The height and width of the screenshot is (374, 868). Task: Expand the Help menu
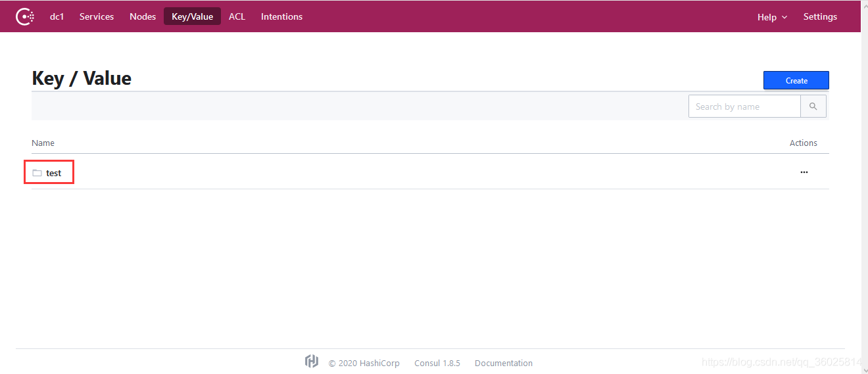click(772, 17)
